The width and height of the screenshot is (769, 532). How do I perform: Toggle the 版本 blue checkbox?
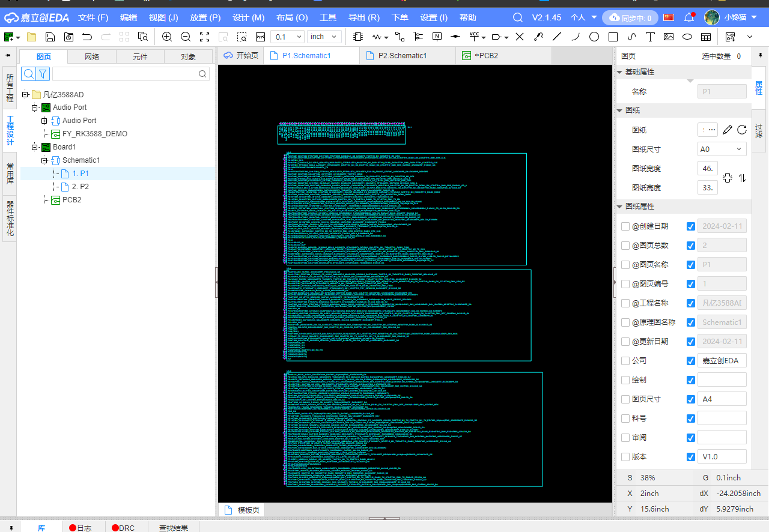pos(691,457)
